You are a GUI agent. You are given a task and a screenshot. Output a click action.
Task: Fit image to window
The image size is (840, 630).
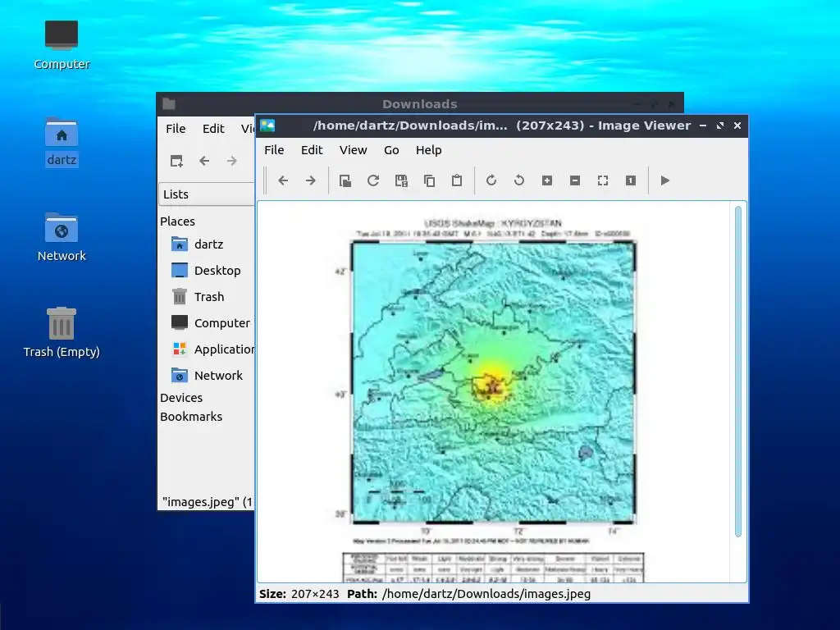click(603, 180)
